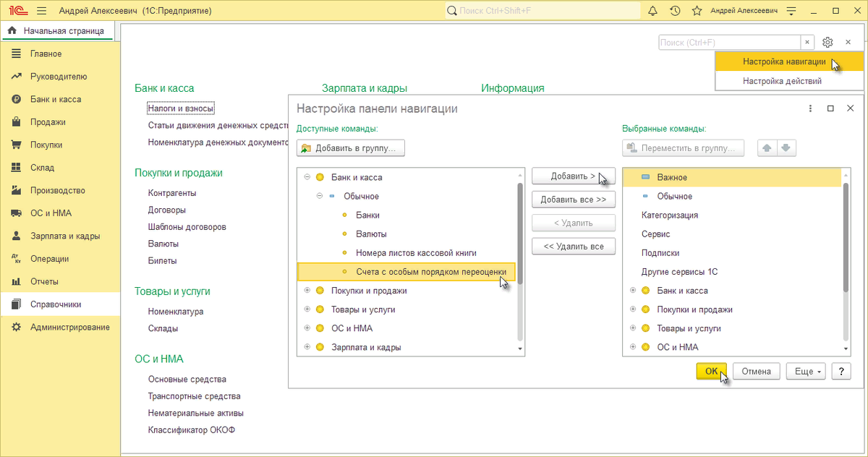868x457 pixels.
Task: Open dialog kebab menu in navigation settings
Action: (811, 108)
